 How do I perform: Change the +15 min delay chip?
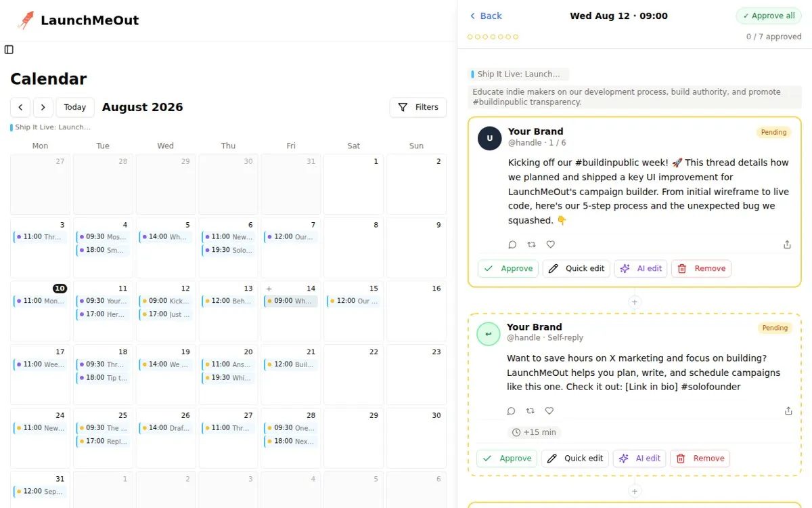534,432
